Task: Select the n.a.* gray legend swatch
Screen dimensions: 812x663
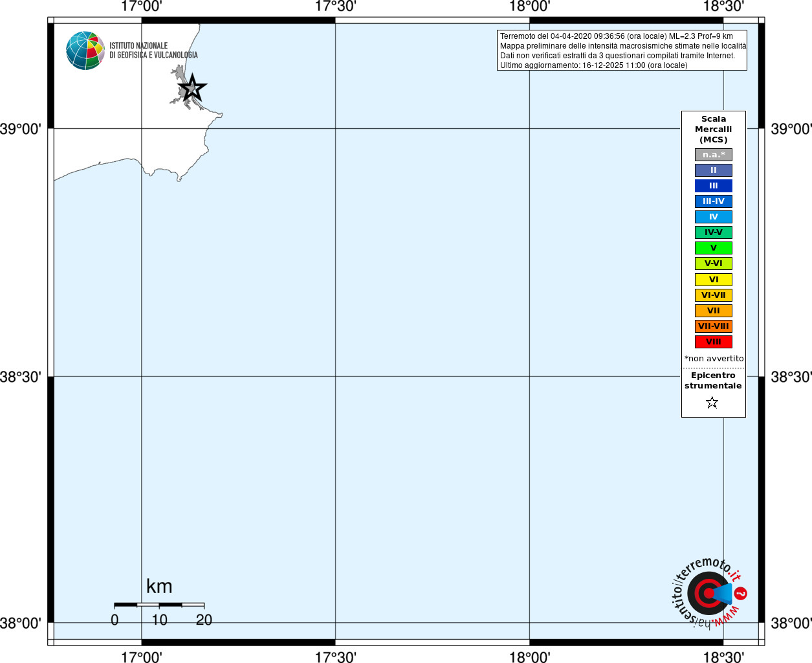Action: click(714, 155)
